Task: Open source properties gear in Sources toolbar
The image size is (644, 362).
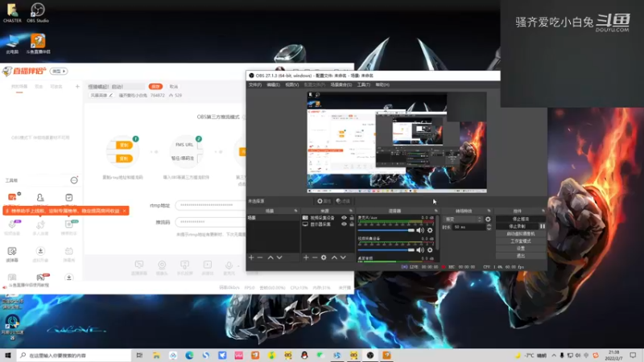Action: coord(324,257)
